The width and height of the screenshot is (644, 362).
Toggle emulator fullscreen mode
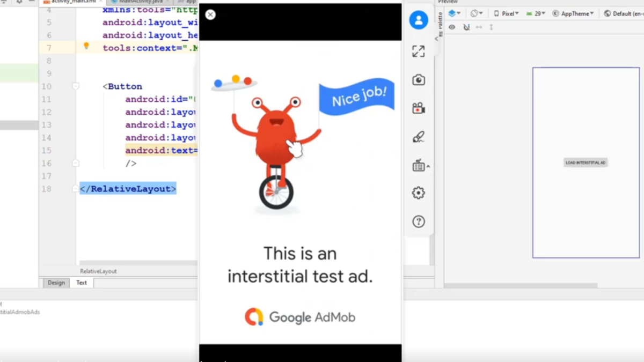[418, 51]
